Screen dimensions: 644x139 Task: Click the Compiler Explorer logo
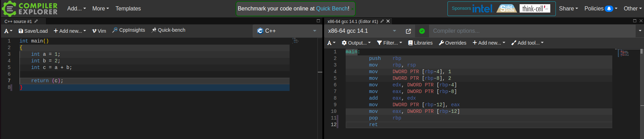30,9
